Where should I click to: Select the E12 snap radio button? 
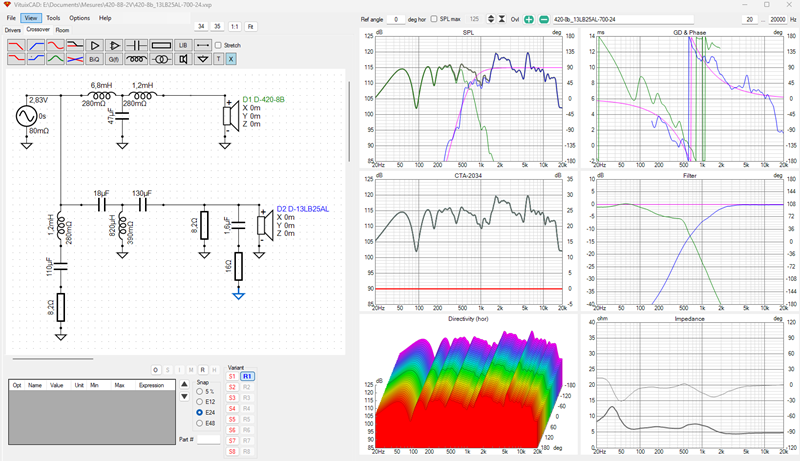(x=199, y=402)
